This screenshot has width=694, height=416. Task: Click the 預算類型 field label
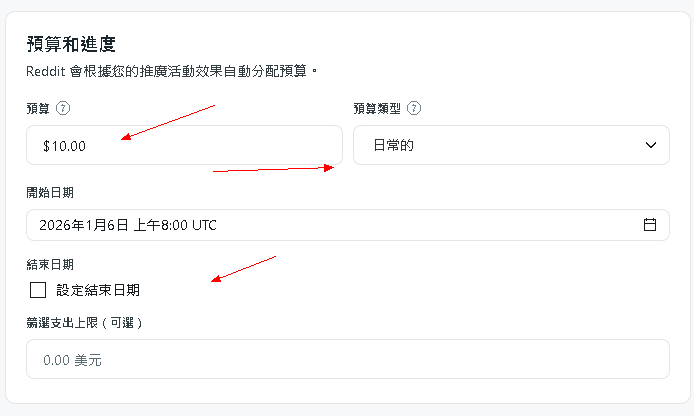378,108
